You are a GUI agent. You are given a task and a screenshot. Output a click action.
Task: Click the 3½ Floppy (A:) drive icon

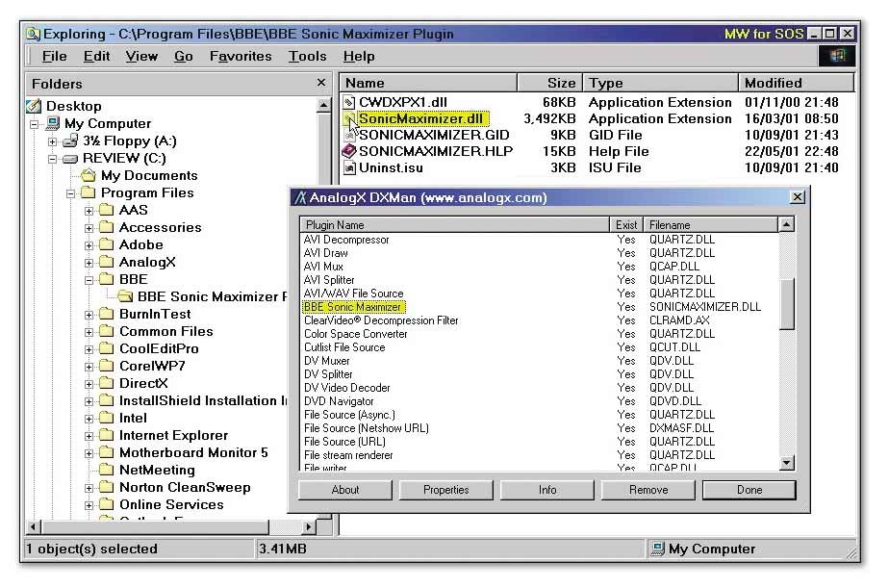[x=71, y=141]
